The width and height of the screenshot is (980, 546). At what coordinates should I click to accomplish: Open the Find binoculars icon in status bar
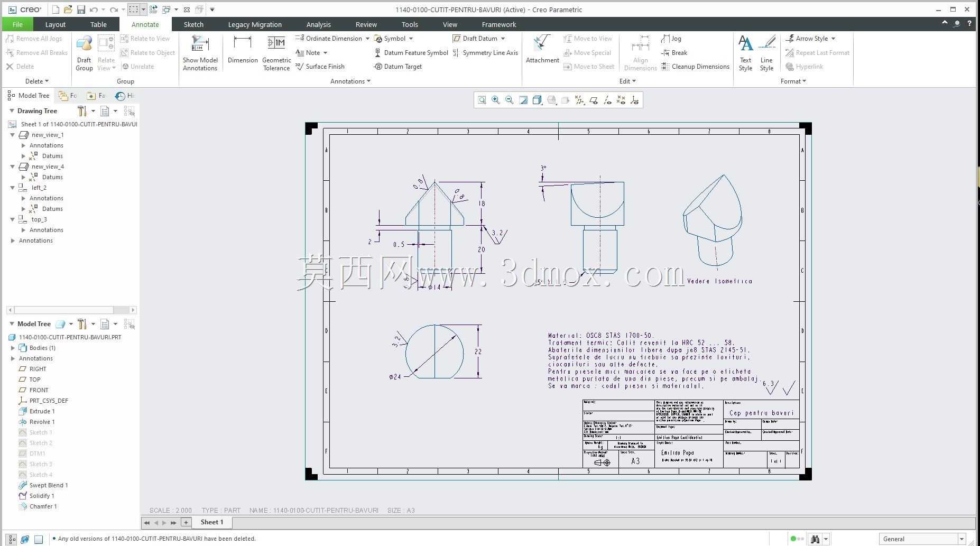[815, 539]
